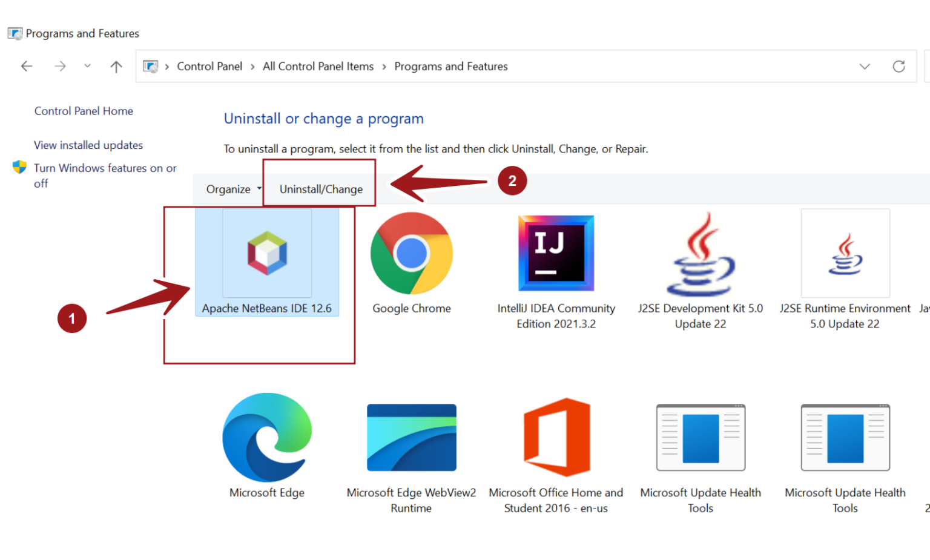Viewport: 930px width, 560px height.
Task: Navigate back using the back arrow
Action: point(27,66)
